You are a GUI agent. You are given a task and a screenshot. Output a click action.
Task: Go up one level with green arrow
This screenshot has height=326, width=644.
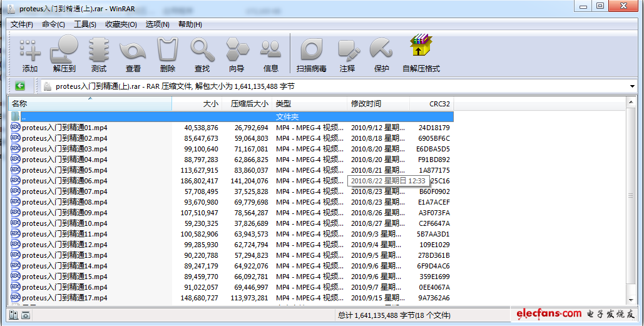pyautogui.click(x=20, y=86)
